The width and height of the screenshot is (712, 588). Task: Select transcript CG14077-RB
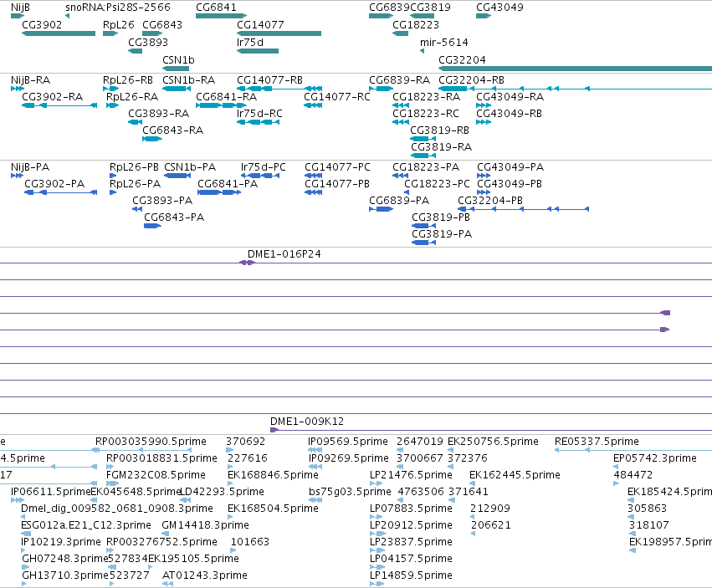[x=279, y=89]
